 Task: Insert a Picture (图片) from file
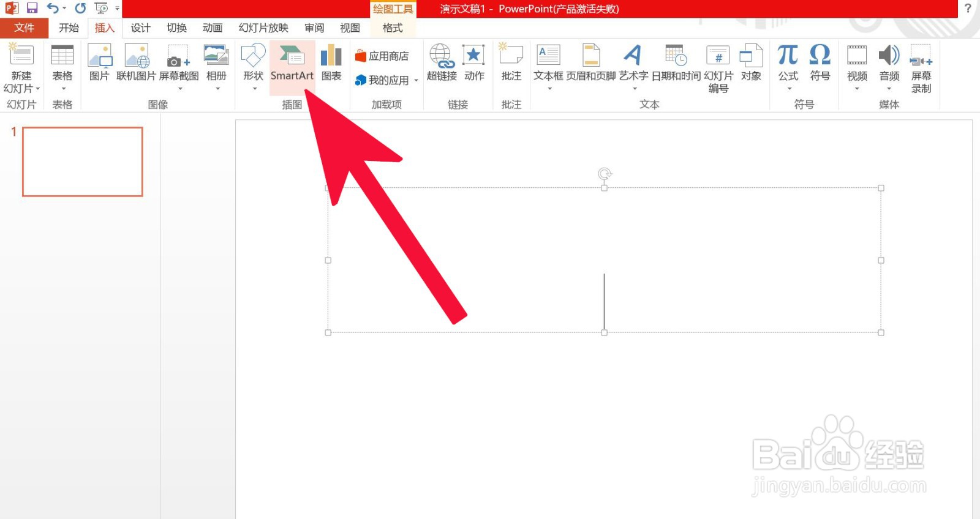point(99,55)
